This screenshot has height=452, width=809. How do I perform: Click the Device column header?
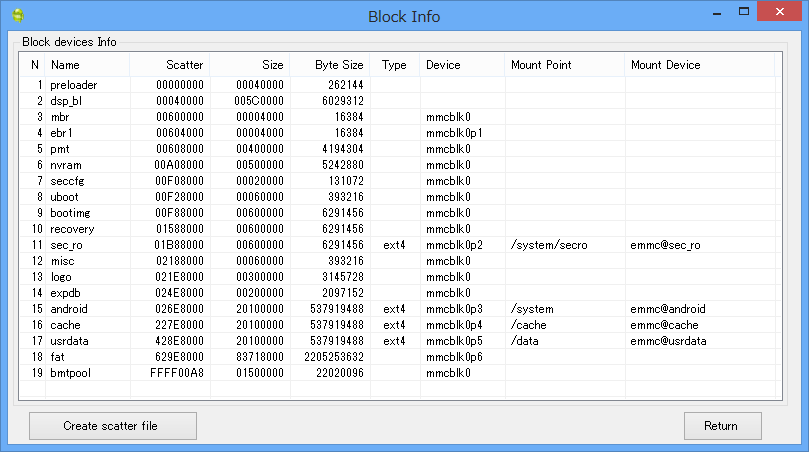pyautogui.click(x=462, y=65)
